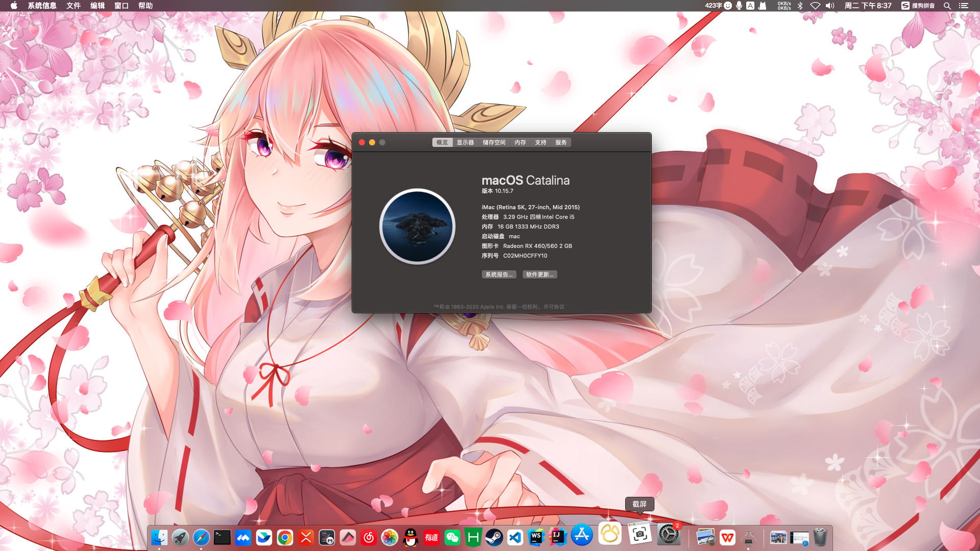Open Launchpad rocket icon
Image resolution: width=980 pixels, height=551 pixels.
[x=180, y=537]
